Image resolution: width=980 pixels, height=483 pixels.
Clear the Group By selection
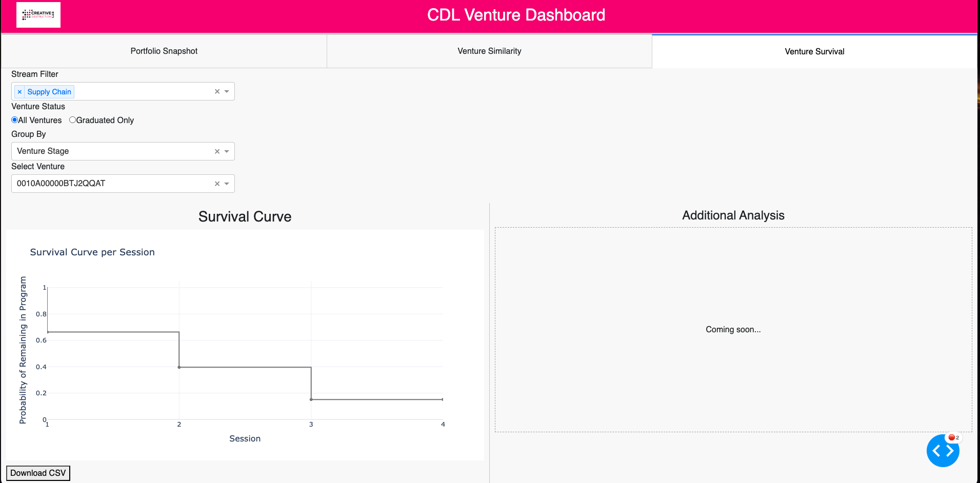pos(217,151)
